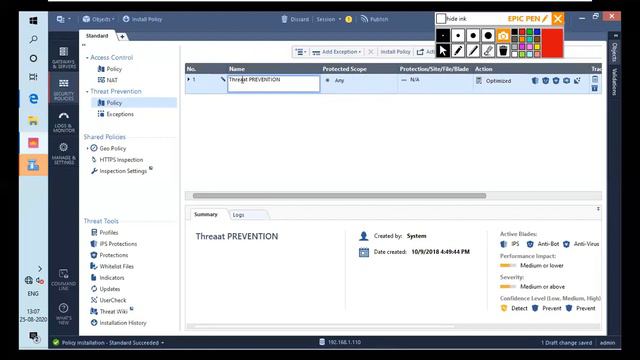
Task: Pick the green color swatch in Epic Pen
Action: [x=529, y=32]
